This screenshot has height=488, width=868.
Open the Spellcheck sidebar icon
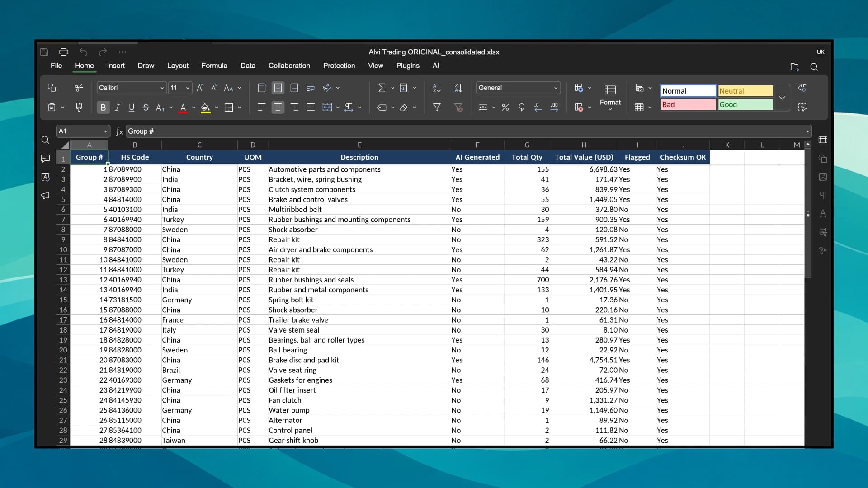pyautogui.click(x=45, y=177)
